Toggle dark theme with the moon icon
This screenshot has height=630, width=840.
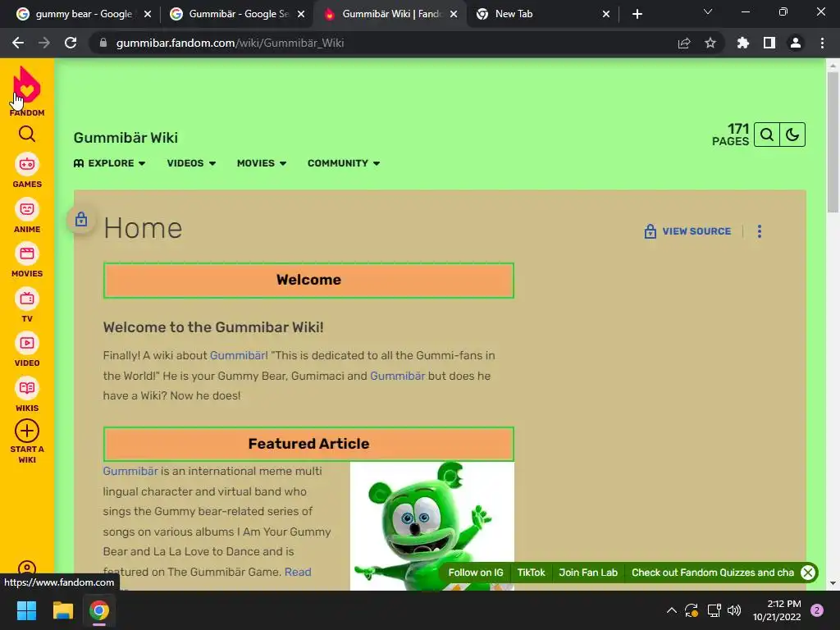click(792, 135)
